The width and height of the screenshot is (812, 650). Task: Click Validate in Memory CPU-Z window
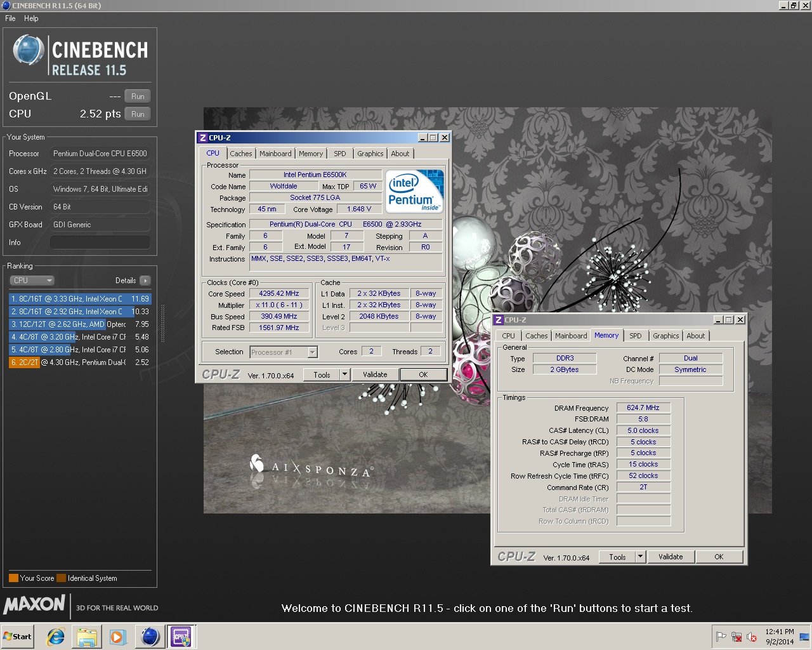[x=671, y=557]
